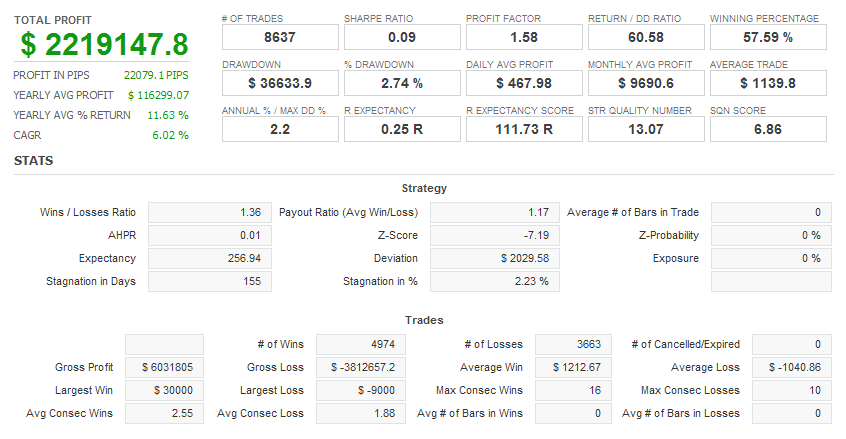Select the Stagnation in Days field
Screen dimensions: 846x439
[x=209, y=281]
